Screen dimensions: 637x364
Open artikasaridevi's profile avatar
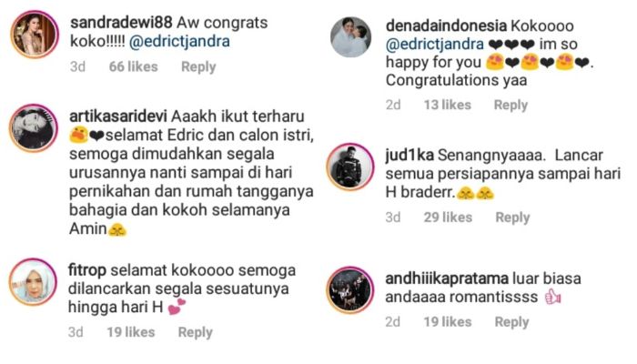coord(34,128)
